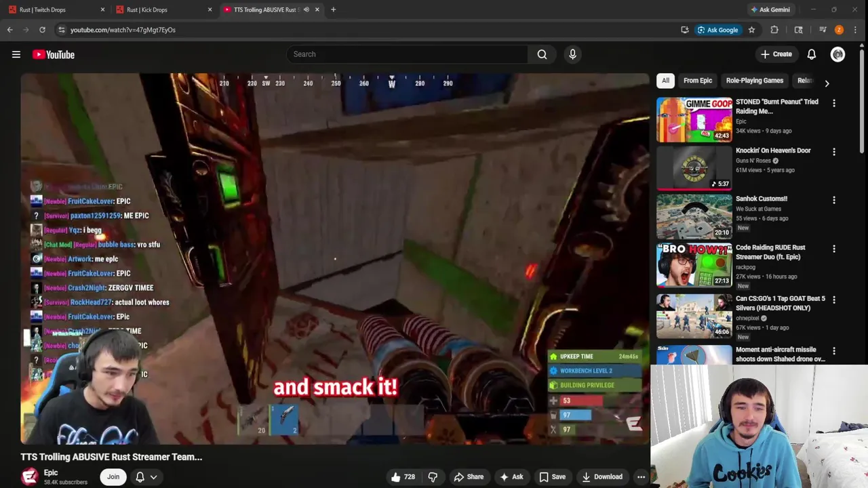Close the Rust Kick Drops tab
This screenshot has width=868, height=488.
pos(210,9)
